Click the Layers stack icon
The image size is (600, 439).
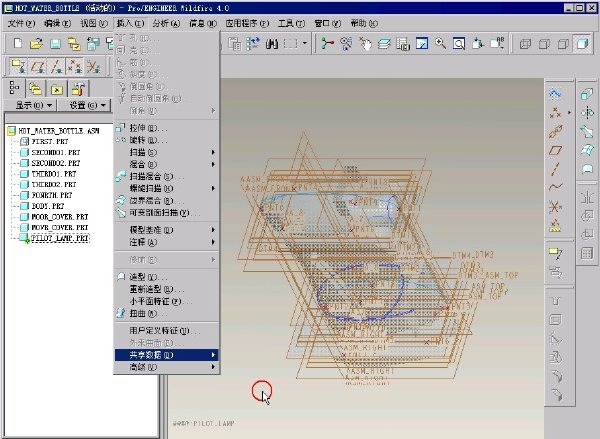click(x=384, y=44)
